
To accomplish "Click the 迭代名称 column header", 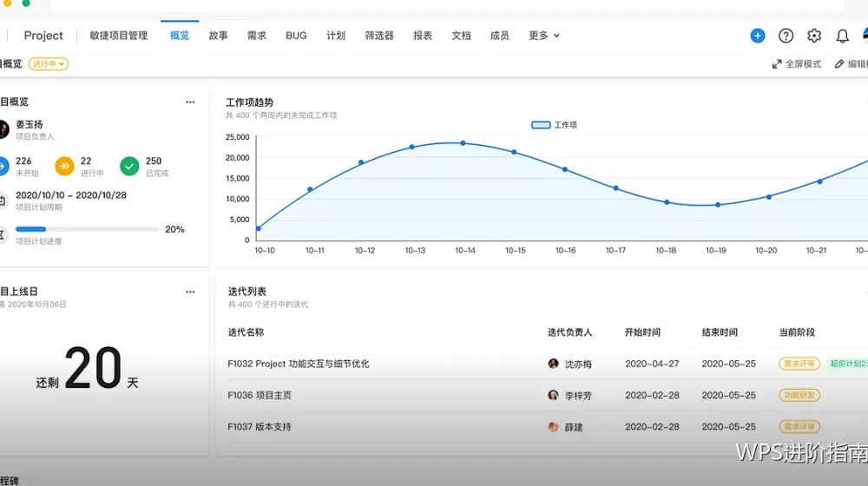I will (246, 332).
